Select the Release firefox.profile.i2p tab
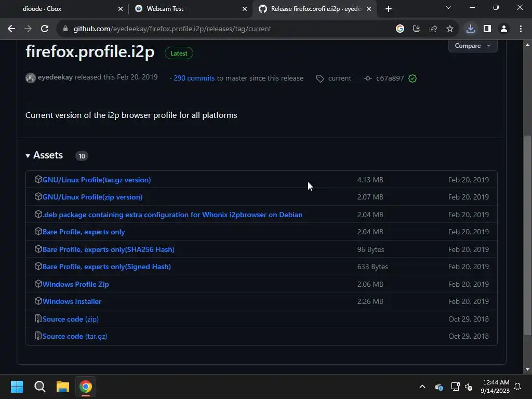 315,9
